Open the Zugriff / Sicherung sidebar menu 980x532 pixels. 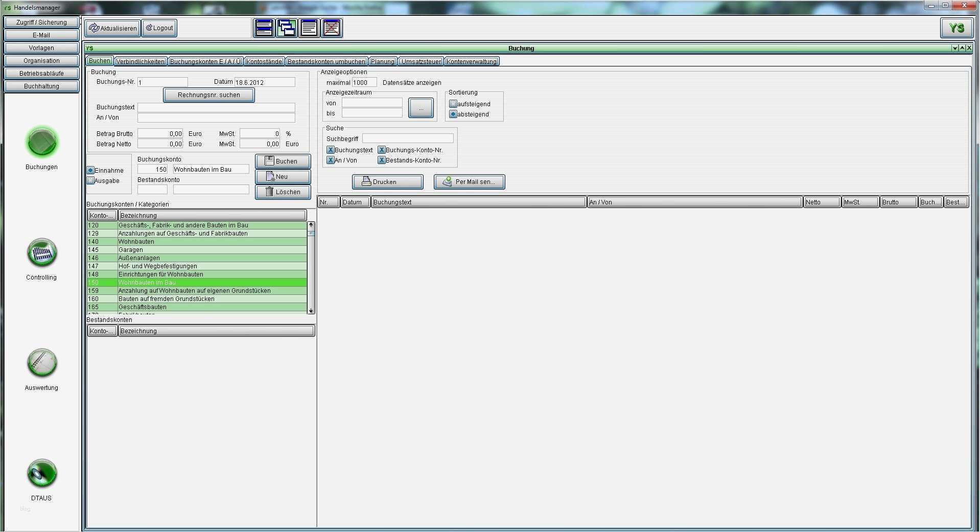[41, 22]
